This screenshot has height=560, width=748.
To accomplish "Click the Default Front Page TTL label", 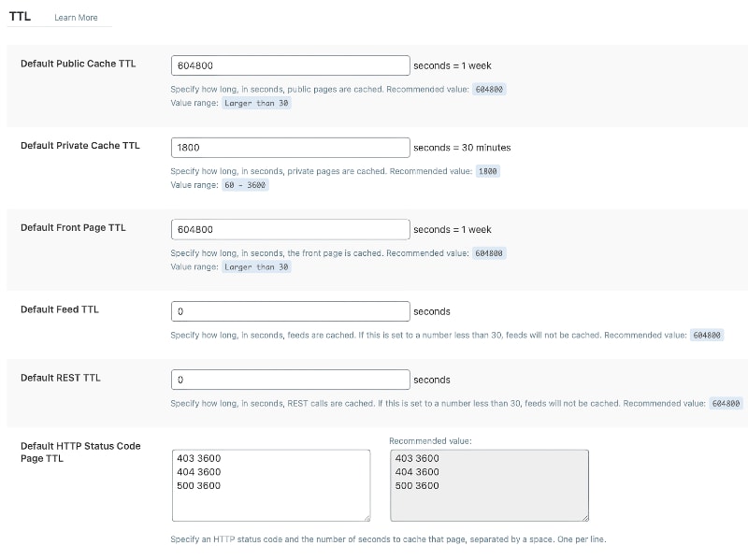I will [73, 227].
